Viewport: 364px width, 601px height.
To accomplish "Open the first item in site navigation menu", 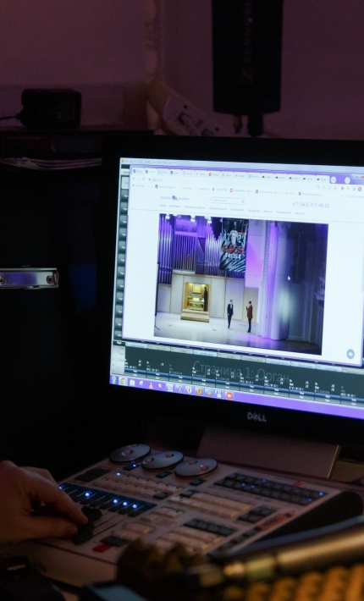I will [x=163, y=206].
